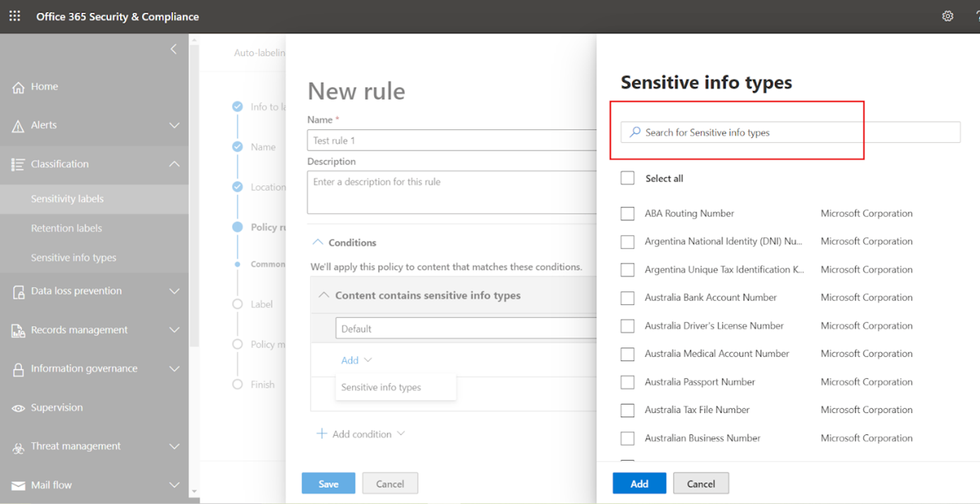Collapse the Classification section chevron
This screenshot has width=980, height=504.
[175, 163]
